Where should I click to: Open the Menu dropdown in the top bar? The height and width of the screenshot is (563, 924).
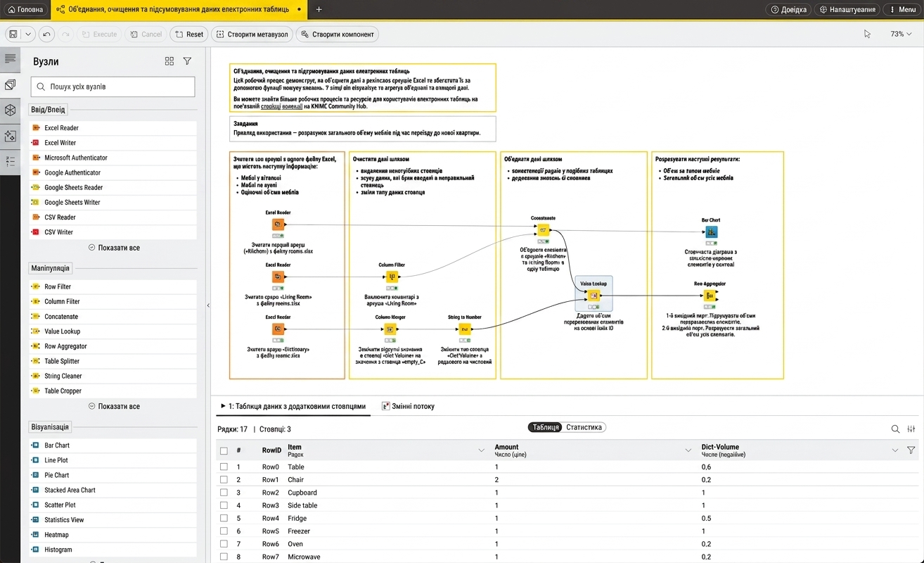tap(901, 10)
